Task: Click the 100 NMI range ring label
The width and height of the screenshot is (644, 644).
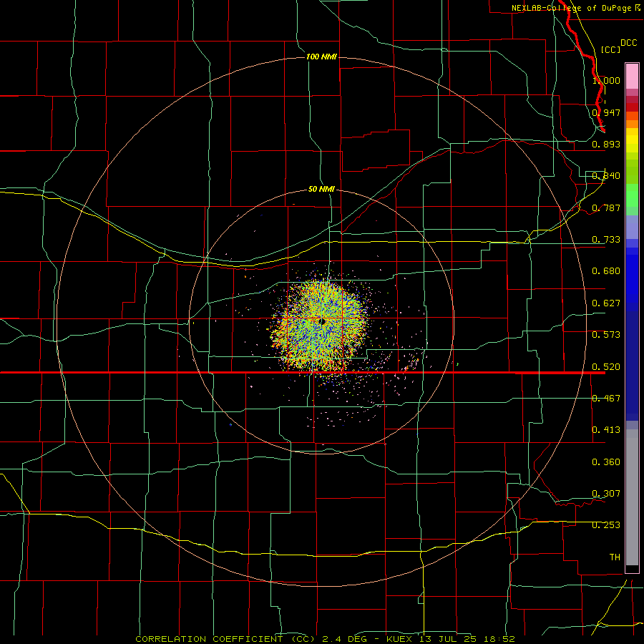Action: pos(321,57)
